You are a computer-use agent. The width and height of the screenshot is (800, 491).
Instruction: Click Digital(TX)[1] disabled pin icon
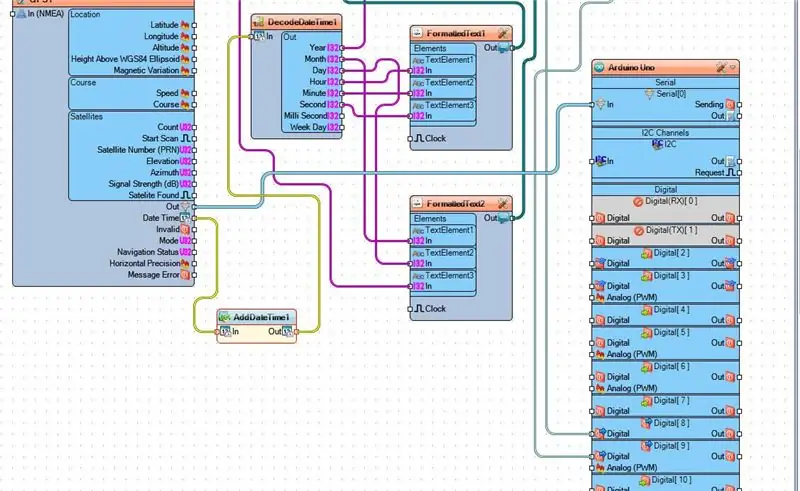(x=638, y=231)
